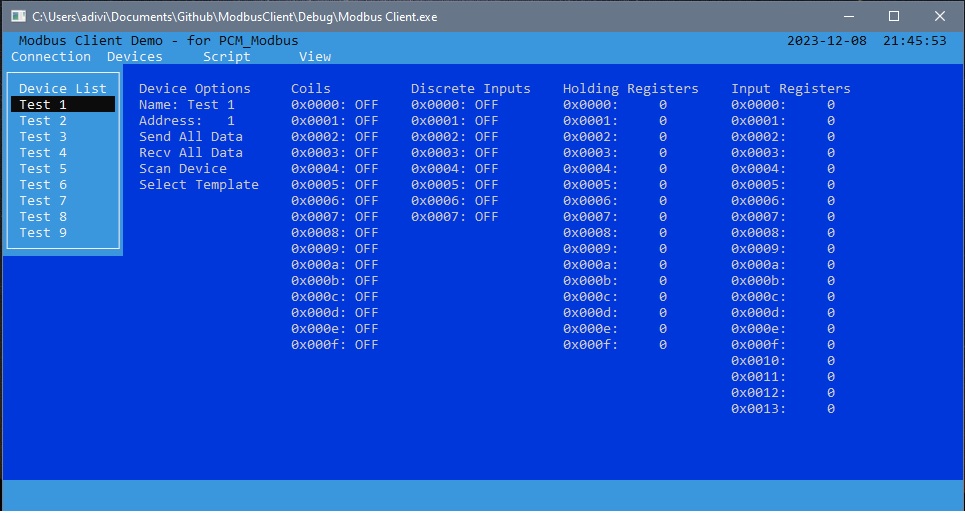Edit holding register 0x0000 value
Viewport: 965px width, 516px height.
(x=662, y=105)
